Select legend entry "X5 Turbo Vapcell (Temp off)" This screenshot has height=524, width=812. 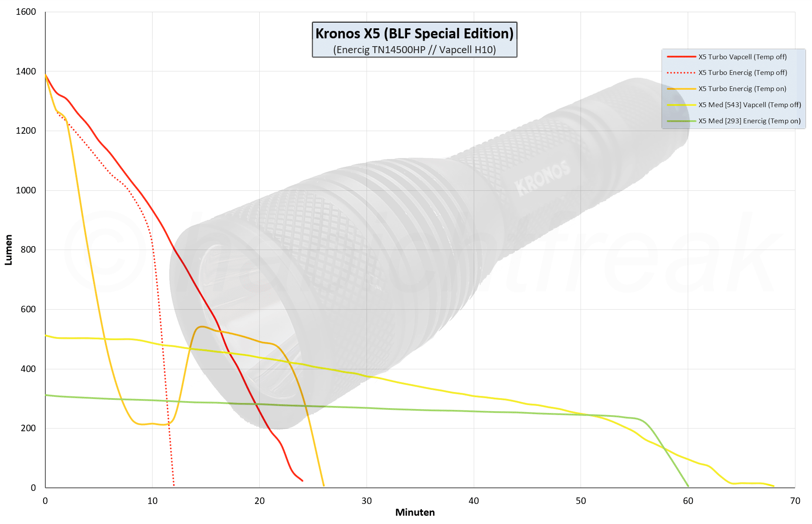click(x=742, y=57)
